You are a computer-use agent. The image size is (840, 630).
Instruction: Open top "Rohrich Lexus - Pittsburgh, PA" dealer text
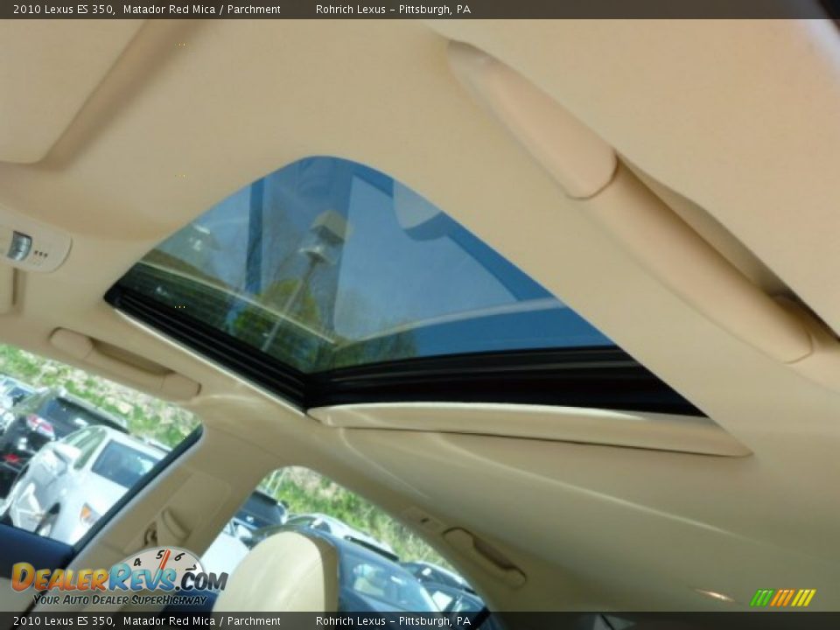393,10
